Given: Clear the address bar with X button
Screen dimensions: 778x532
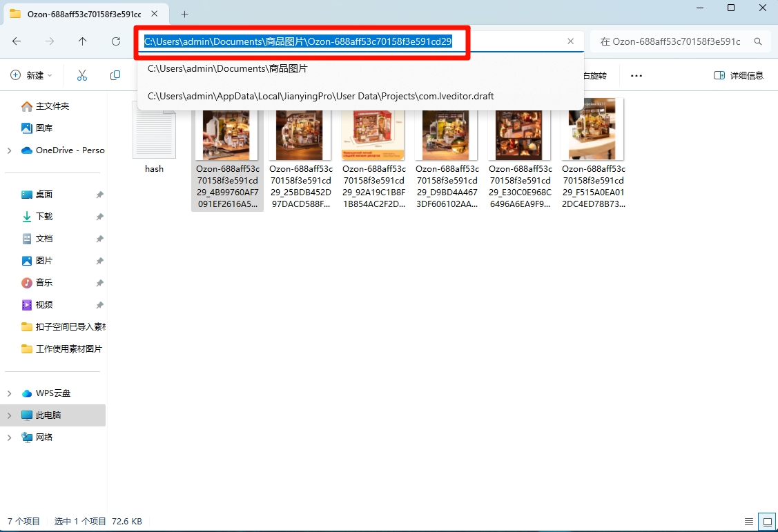Looking at the screenshot, I should pyautogui.click(x=570, y=41).
